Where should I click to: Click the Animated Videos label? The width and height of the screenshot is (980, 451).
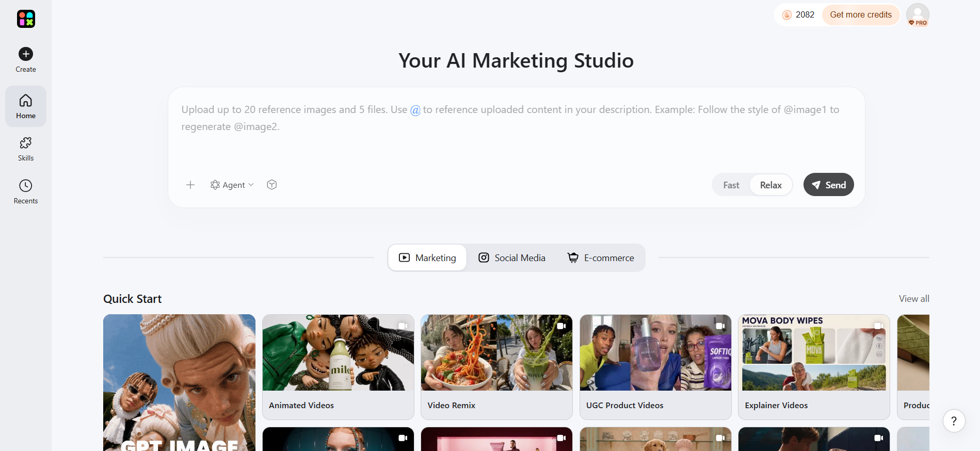click(x=301, y=406)
